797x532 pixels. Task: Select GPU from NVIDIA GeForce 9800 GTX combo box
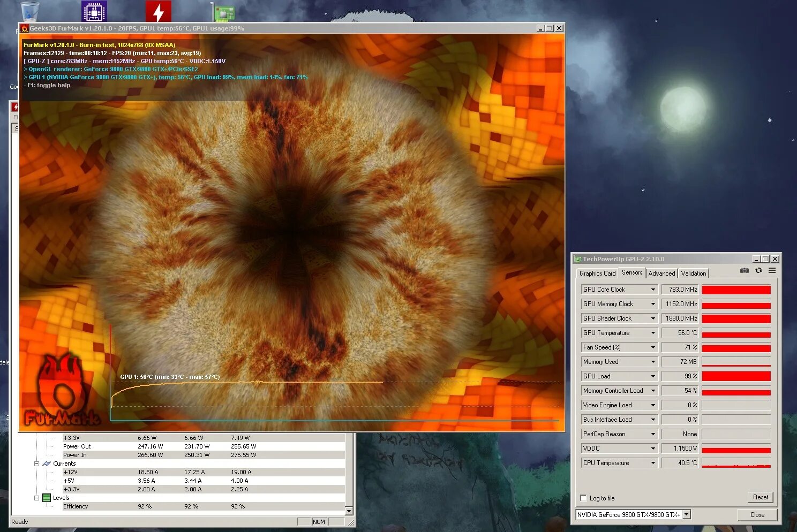click(633, 515)
